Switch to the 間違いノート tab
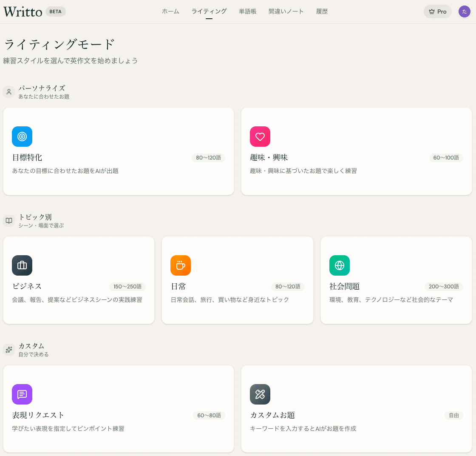476x456 pixels. pos(286,11)
